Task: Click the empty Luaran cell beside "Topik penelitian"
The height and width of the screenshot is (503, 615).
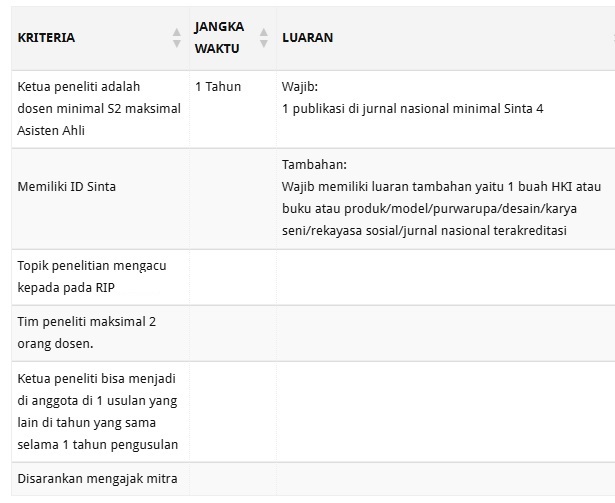Action: click(x=445, y=277)
